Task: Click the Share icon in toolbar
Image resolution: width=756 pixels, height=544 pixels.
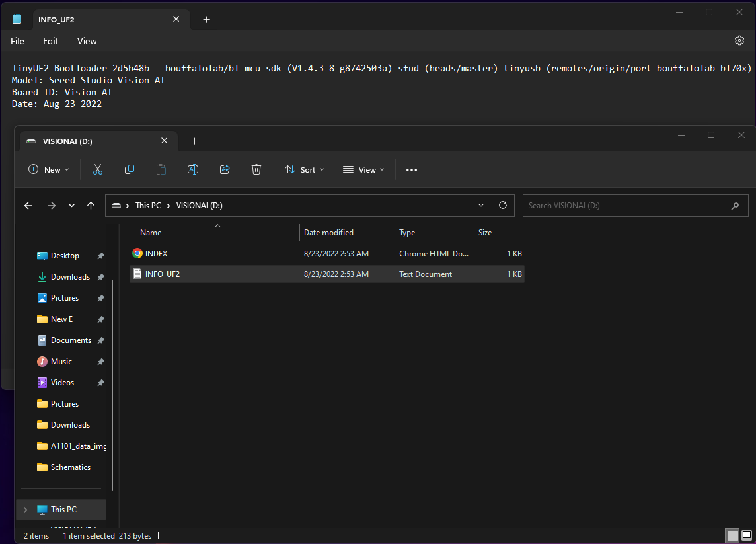Action: click(225, 170)
